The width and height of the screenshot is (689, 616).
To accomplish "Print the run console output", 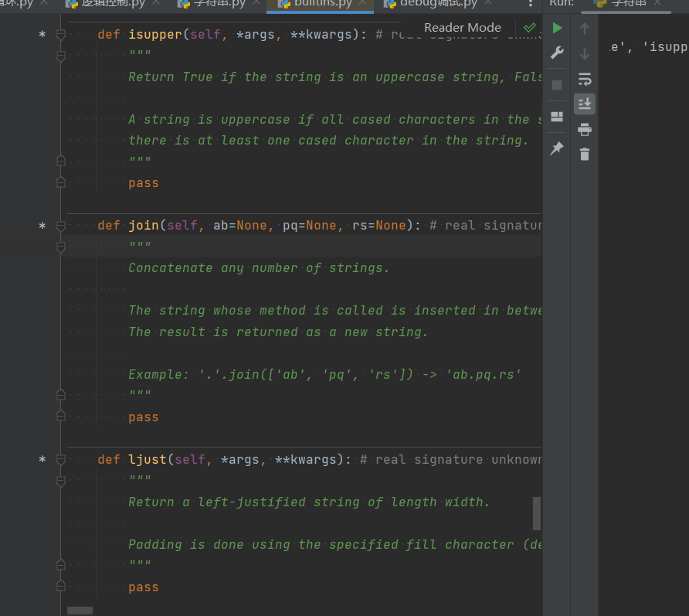I will [x=585, y=129].
